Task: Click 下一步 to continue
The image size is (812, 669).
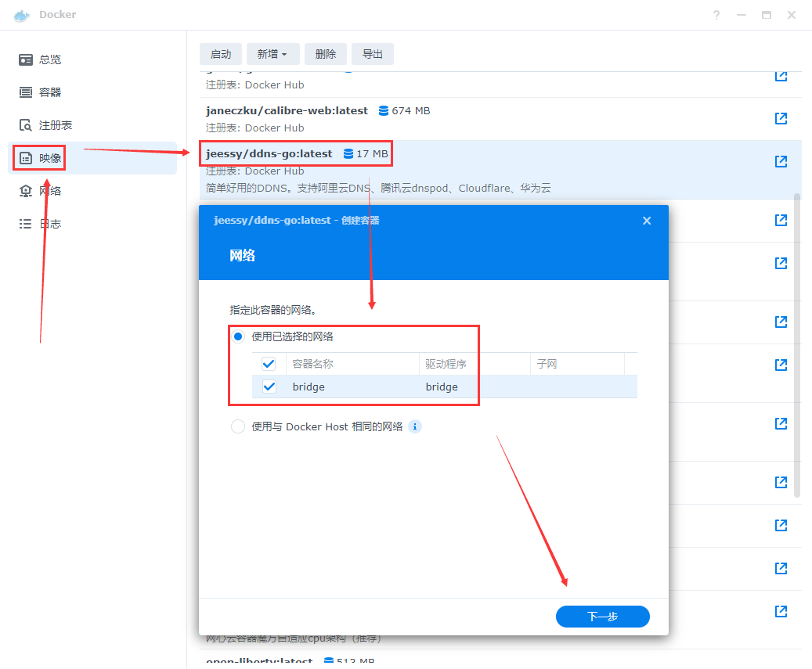Action: 603,617
